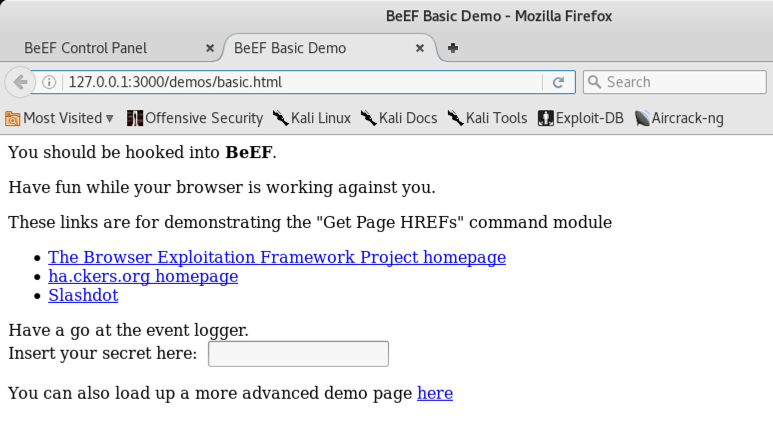Close the BeEF Control Panel tab
This screenshot has width=773, height=441.
(x=209, y=48)
